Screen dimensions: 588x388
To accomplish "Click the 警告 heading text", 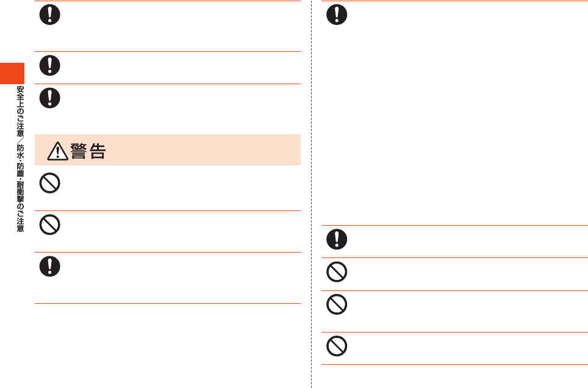I will click(x=88, y=151).
